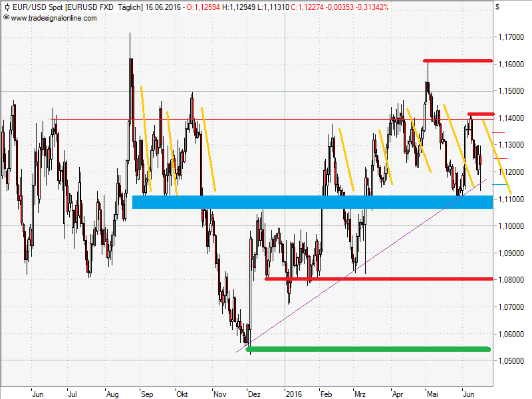Viewport: 532px width, 399px height.
Task: Click the 1,13000 price axis label
Action: (511, 145)
